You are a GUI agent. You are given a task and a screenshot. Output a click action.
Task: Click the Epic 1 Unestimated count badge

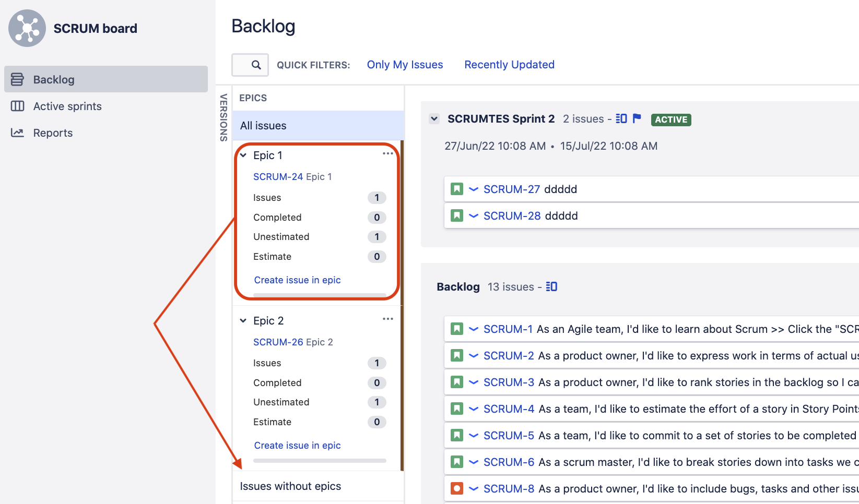tap(377, 237)
